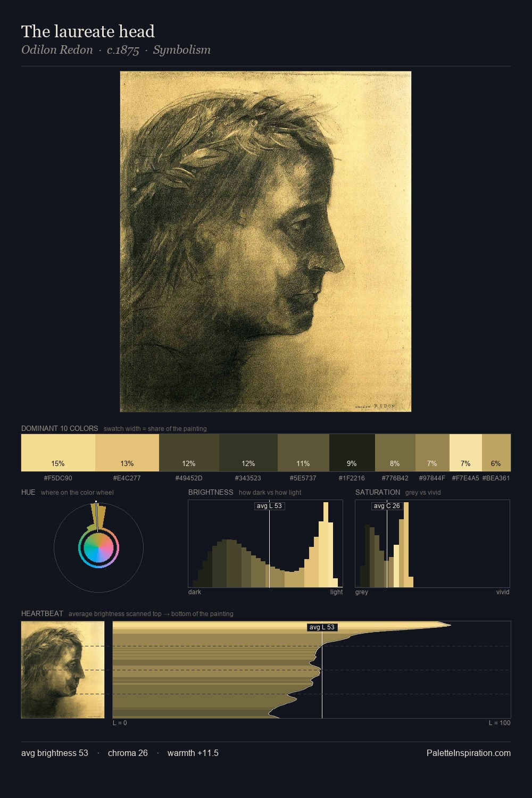Viewport: 532px width, 798px height.
Task: Click the hex code '#343523'
Action: (248, 478)
